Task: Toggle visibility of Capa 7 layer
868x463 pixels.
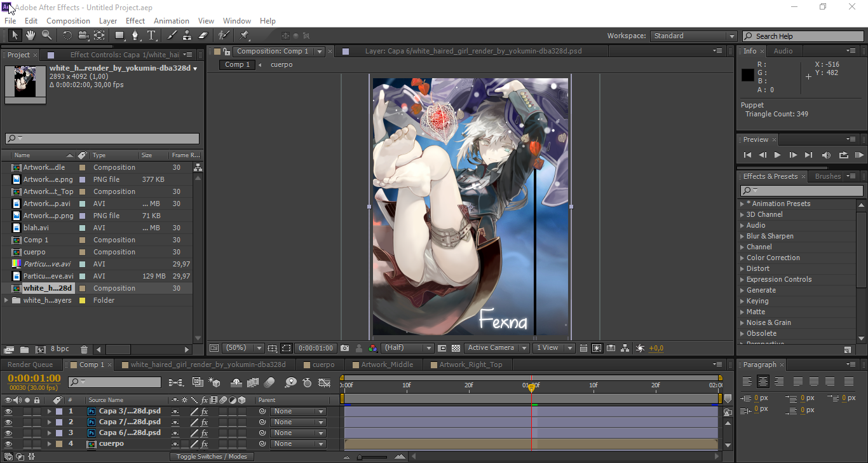Action: 8,422
